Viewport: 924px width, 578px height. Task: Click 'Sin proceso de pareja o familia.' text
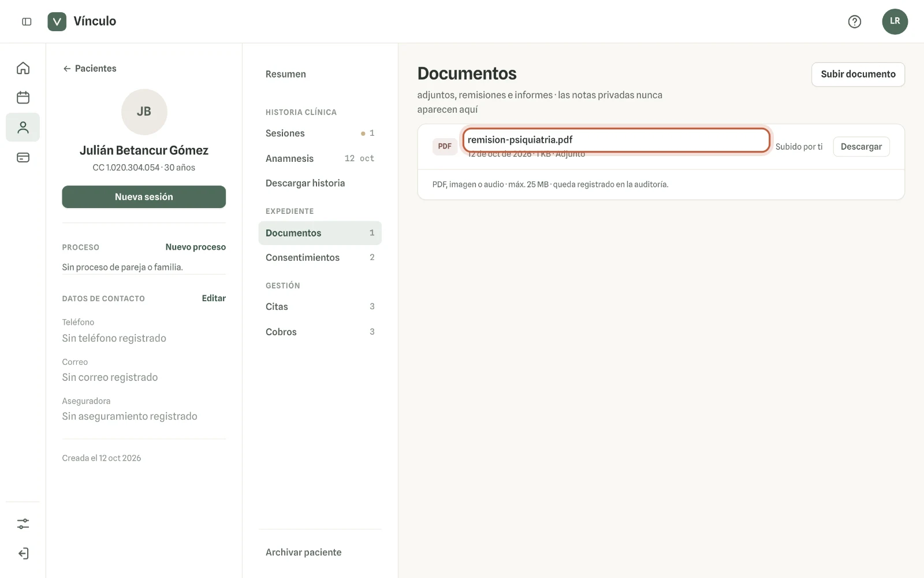pos(122,267)
